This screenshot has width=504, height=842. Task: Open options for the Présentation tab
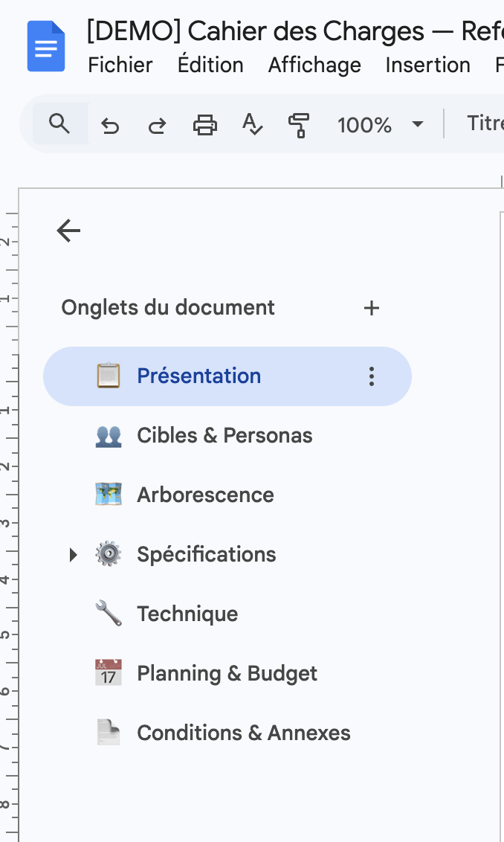[x=372, y=376]
